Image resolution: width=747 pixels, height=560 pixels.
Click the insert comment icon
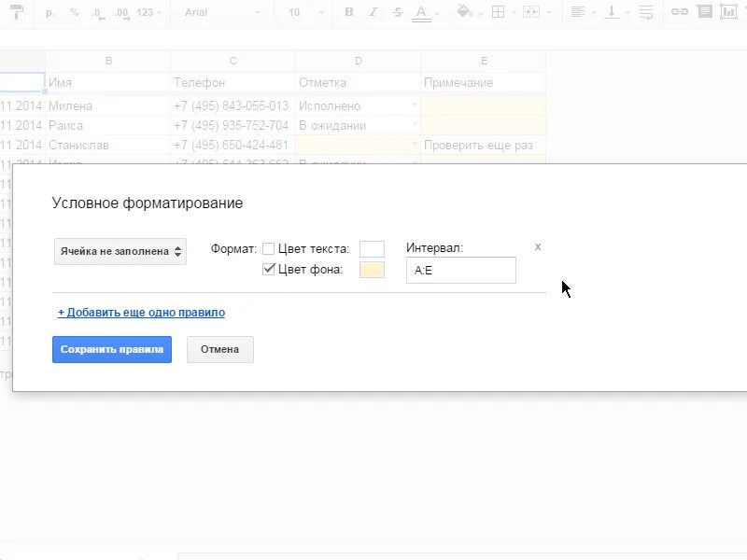(705, 11)
